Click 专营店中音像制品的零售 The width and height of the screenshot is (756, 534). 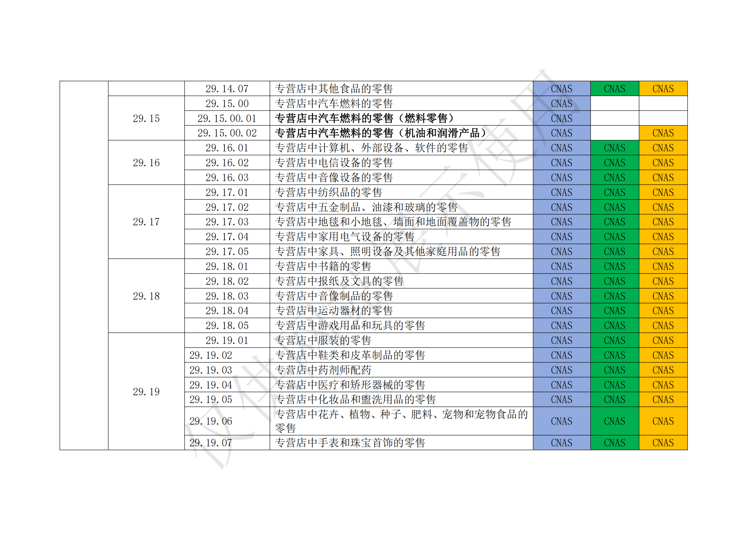click(x=334, y=296)
